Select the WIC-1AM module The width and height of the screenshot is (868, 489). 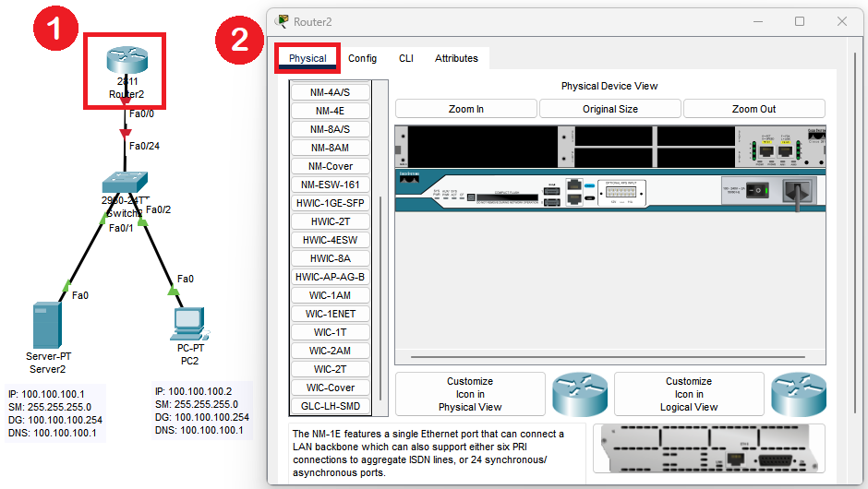[x=331, y=295]
